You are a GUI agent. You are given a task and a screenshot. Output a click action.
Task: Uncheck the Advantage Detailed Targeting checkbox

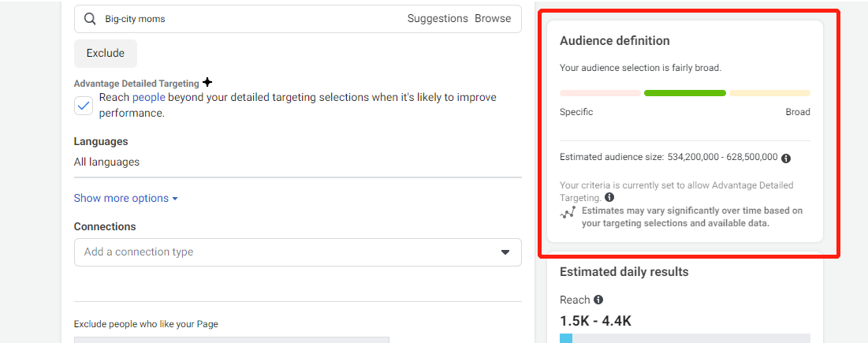click(84, 106)
